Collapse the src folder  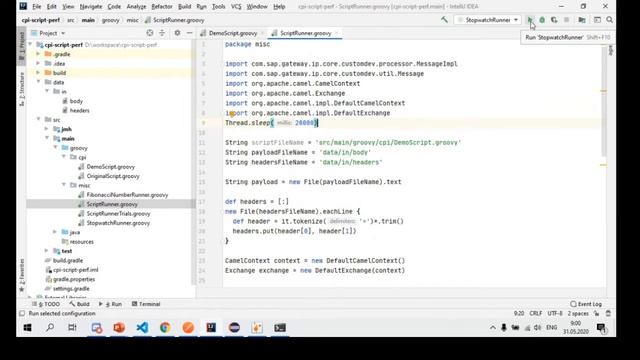coord(38,120)
